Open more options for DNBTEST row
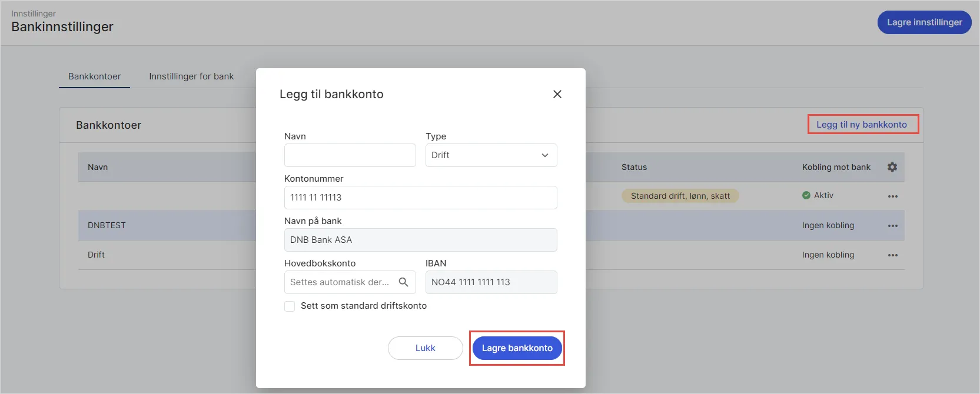This screenshot has width=980, height=394. [892, 226]
